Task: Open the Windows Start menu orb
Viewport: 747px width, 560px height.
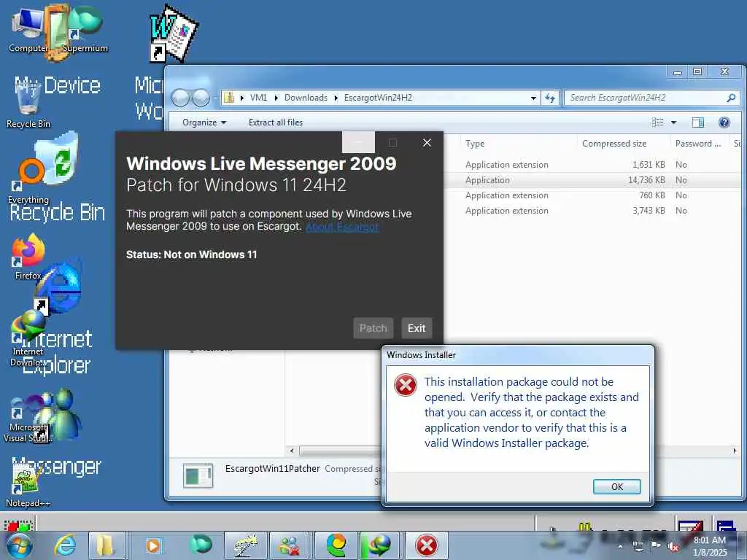Action: pos(20,545)
